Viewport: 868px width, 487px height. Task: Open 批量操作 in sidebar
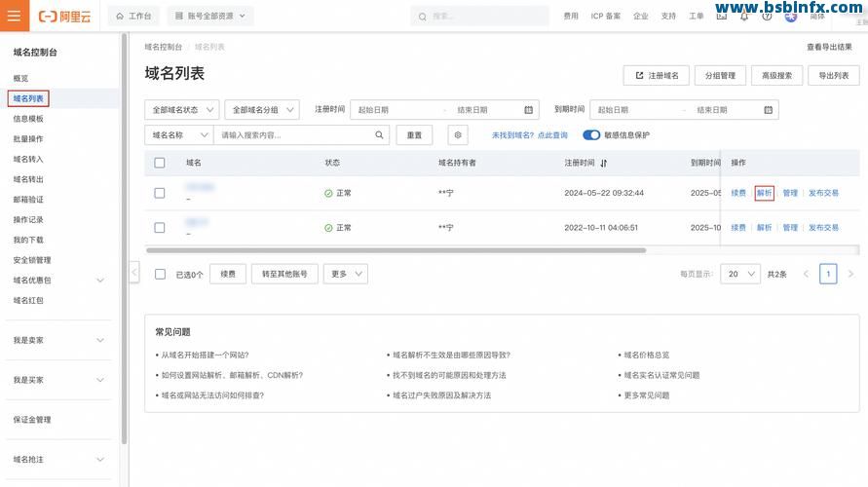(28, 139)
